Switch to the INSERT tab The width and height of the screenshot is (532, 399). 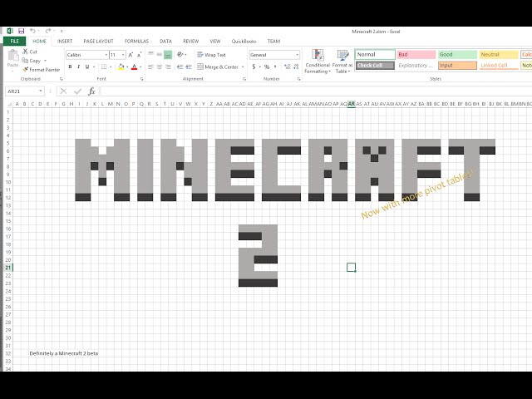(x=65, y=41)
